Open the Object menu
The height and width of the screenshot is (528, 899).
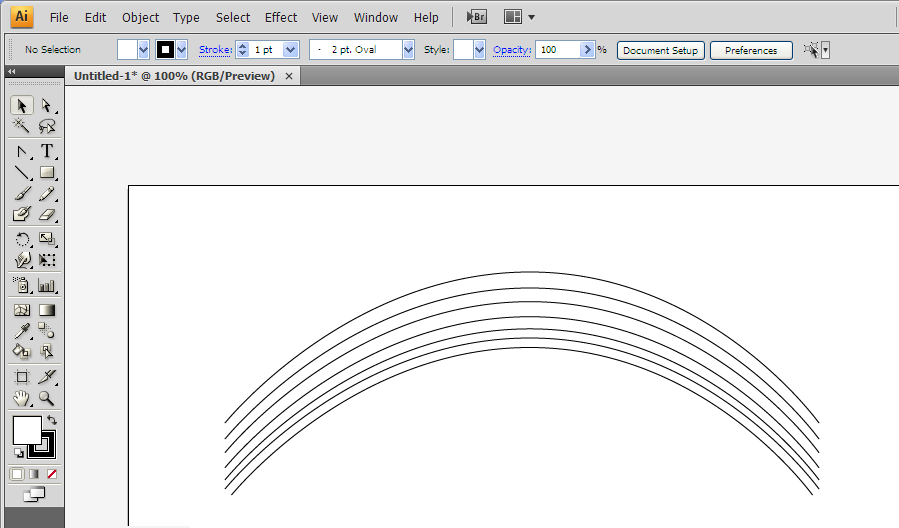(140, 18)
